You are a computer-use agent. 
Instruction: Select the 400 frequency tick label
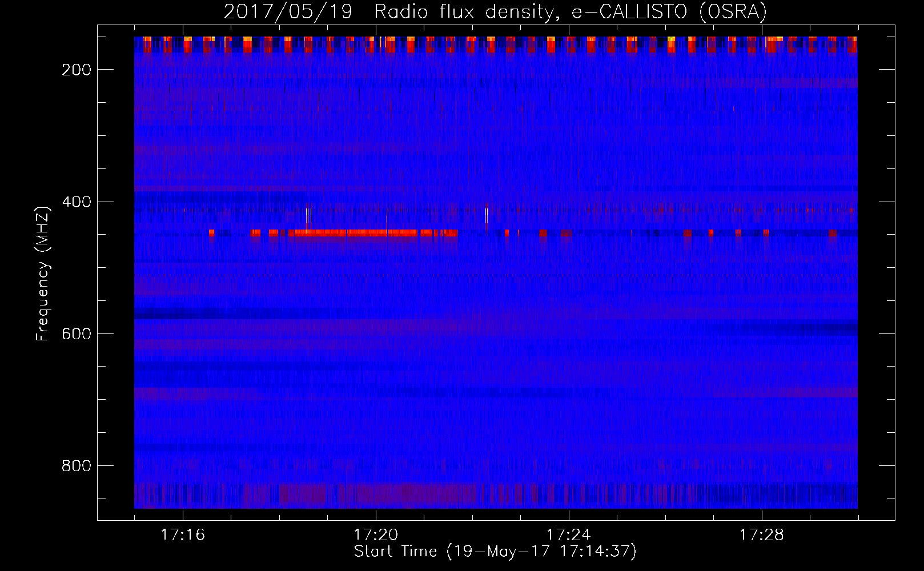[77, 202]
